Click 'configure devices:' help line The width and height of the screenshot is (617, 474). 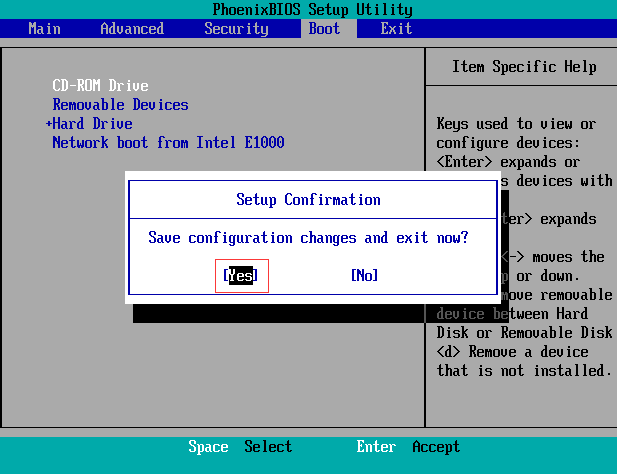point(508,142)
